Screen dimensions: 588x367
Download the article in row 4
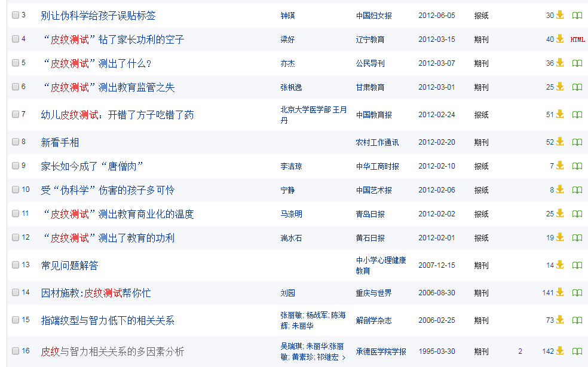560,39
